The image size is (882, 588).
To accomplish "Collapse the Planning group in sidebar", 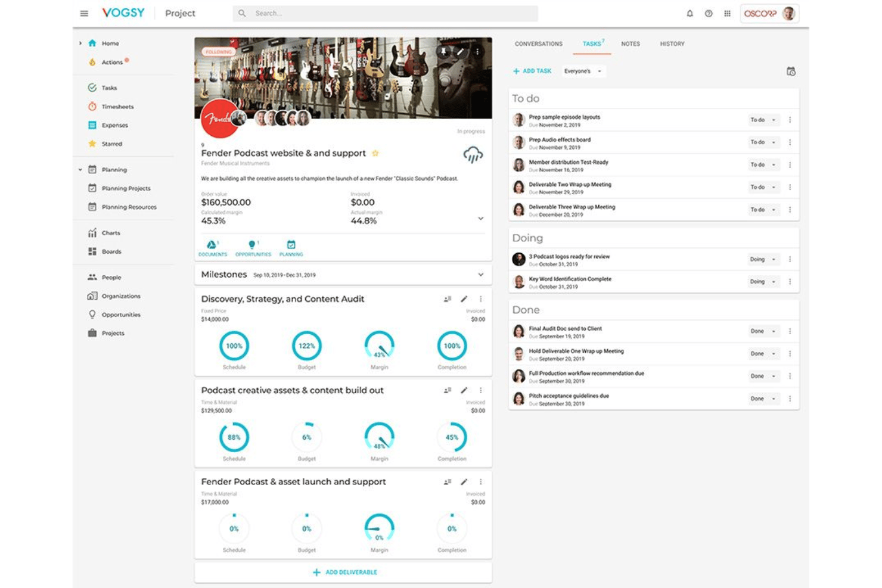I will point(80,170).
